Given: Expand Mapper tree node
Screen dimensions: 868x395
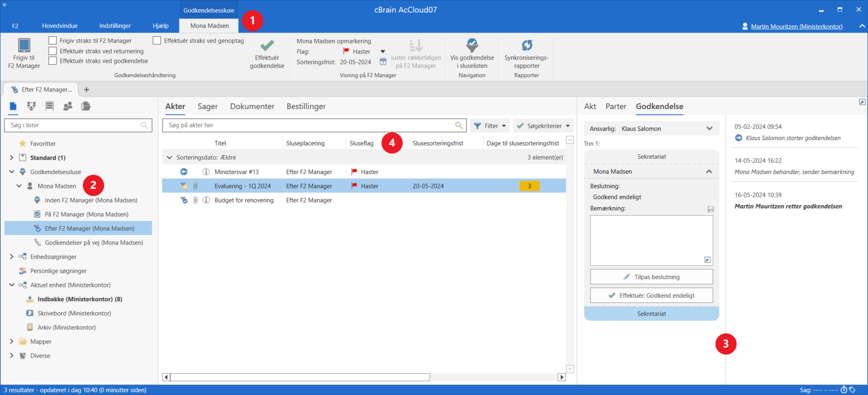Looking at the screenshot, I should click(x=12, y=341).
